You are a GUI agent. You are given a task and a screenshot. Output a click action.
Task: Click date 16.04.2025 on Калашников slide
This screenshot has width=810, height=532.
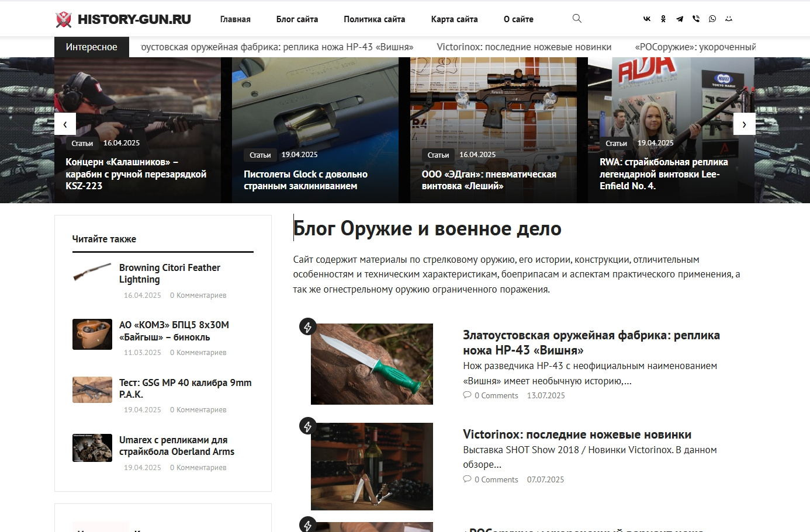point(122,143)
